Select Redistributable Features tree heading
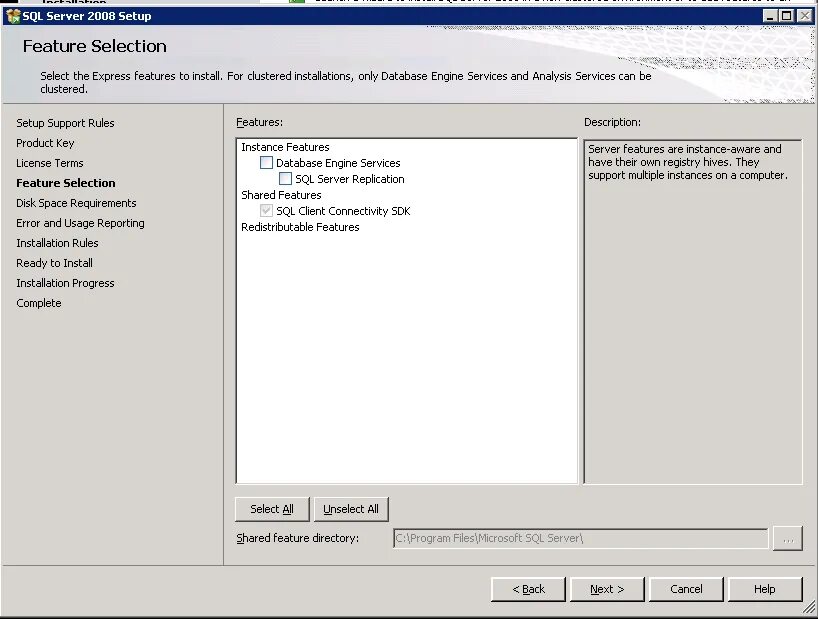The image size is (818, 619). [x=300, y=227]
